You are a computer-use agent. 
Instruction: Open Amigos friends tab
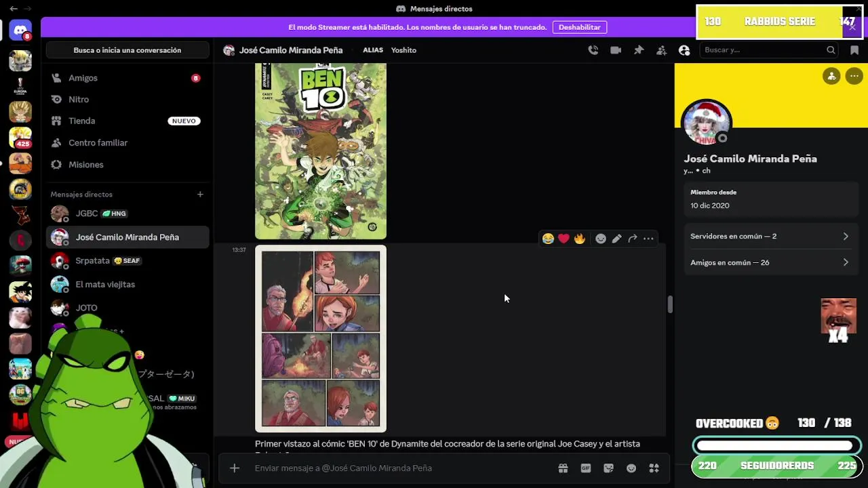[127, 78]
